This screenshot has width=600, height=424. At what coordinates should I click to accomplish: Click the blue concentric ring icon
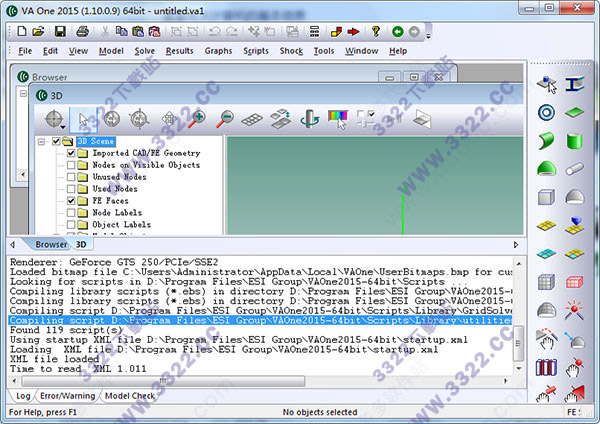click(x=547, y=113)
